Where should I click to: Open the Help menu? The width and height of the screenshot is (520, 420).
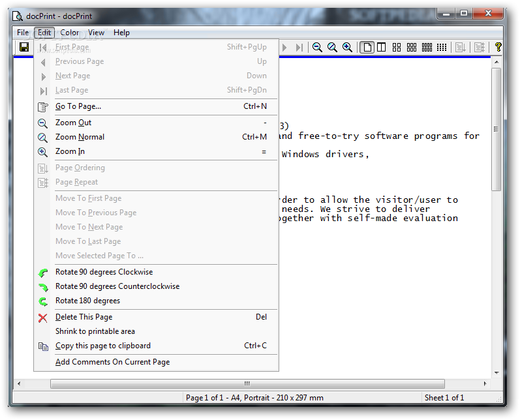click(x=121, y=33)
